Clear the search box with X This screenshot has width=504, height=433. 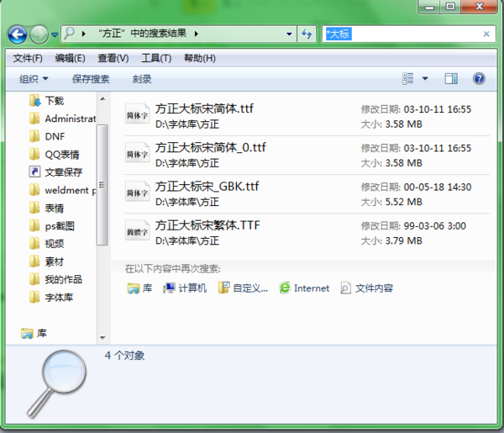(486, 34)
